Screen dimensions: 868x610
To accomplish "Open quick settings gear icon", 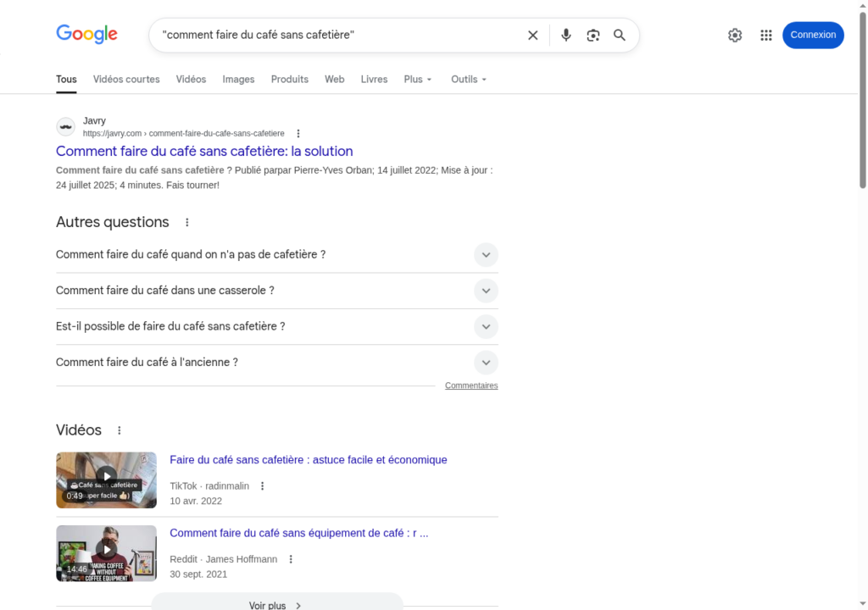I will click(x=735, y=36).
